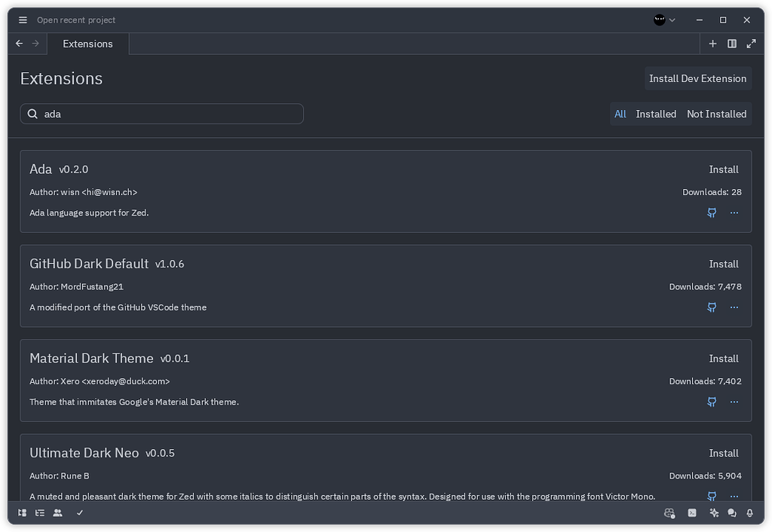This screenshot has width=772, height=532.
Task: Open the notifications bell panel
Action: [749, 513]
